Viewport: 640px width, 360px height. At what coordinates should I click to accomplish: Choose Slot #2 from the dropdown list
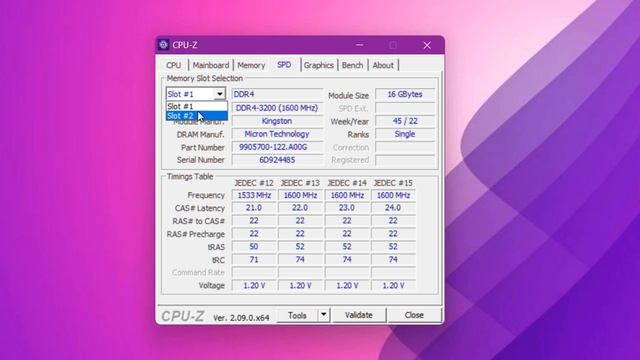pos(196,116)
